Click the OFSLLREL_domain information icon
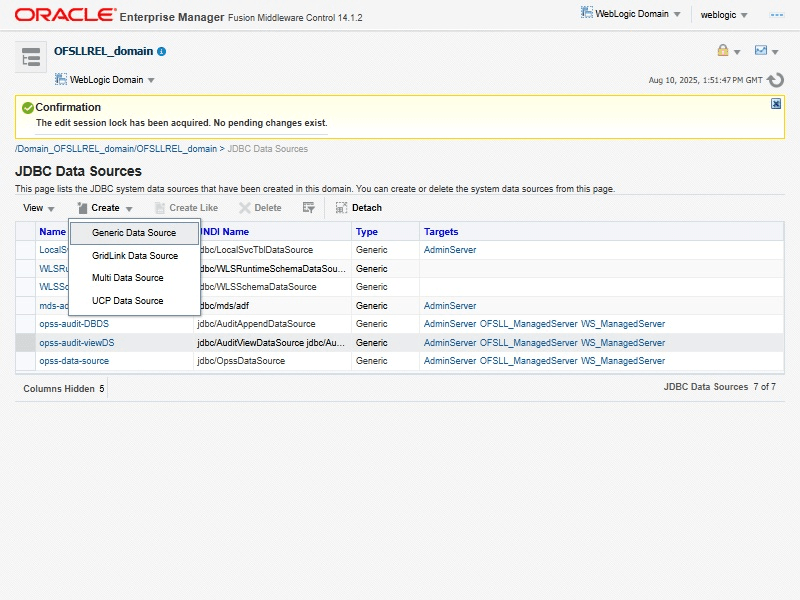Viewport: 800px width, 600px height. [162, 51]
